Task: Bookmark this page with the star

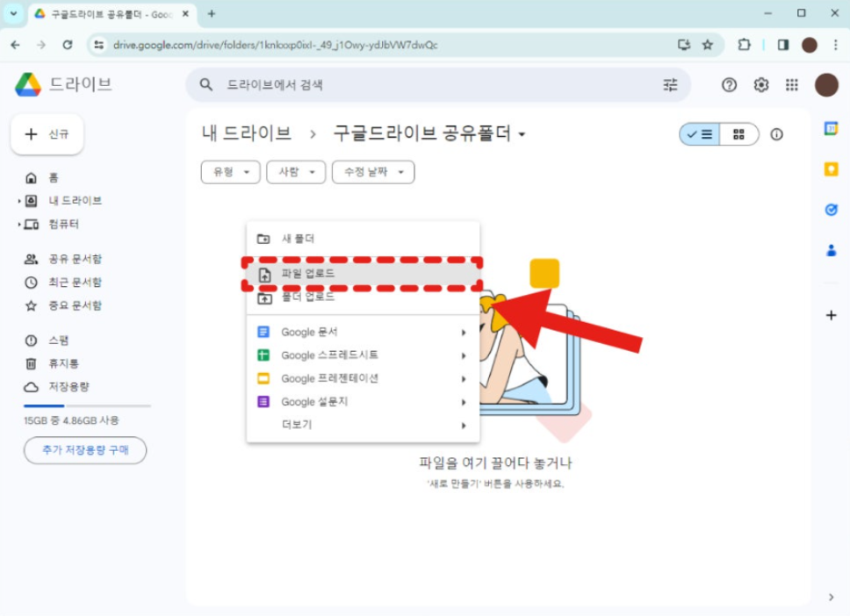Action: click(x=708, y=45)
